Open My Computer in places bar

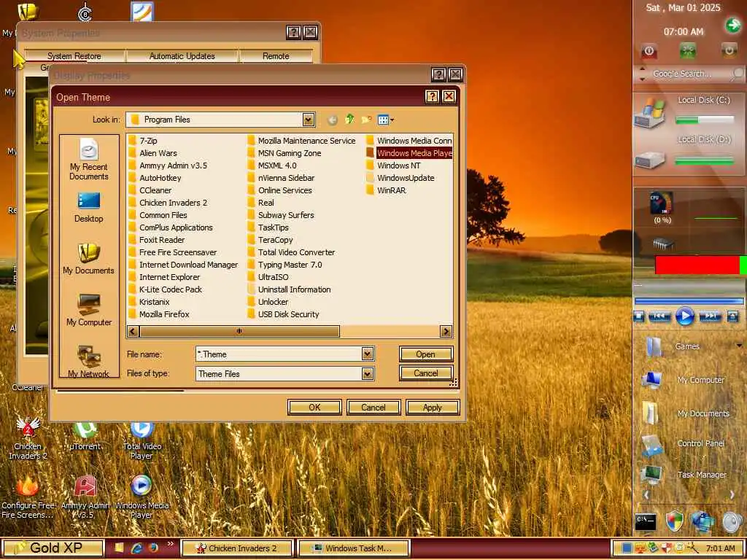pyautogui.click(x=88, y=311)
